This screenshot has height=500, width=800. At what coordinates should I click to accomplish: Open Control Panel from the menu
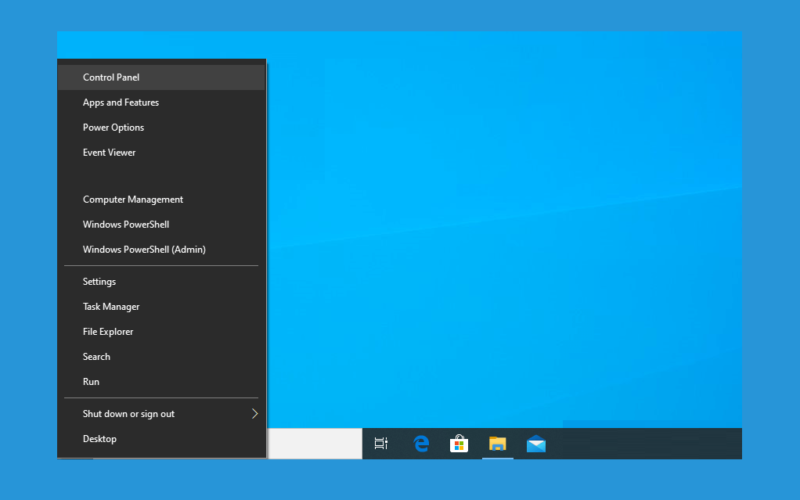coord(161,78)
